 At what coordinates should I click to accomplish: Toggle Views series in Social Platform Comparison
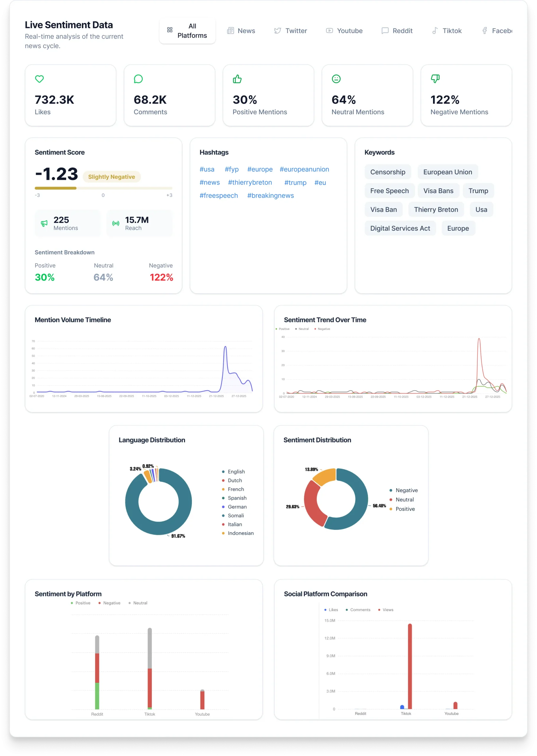coord(388,610)
